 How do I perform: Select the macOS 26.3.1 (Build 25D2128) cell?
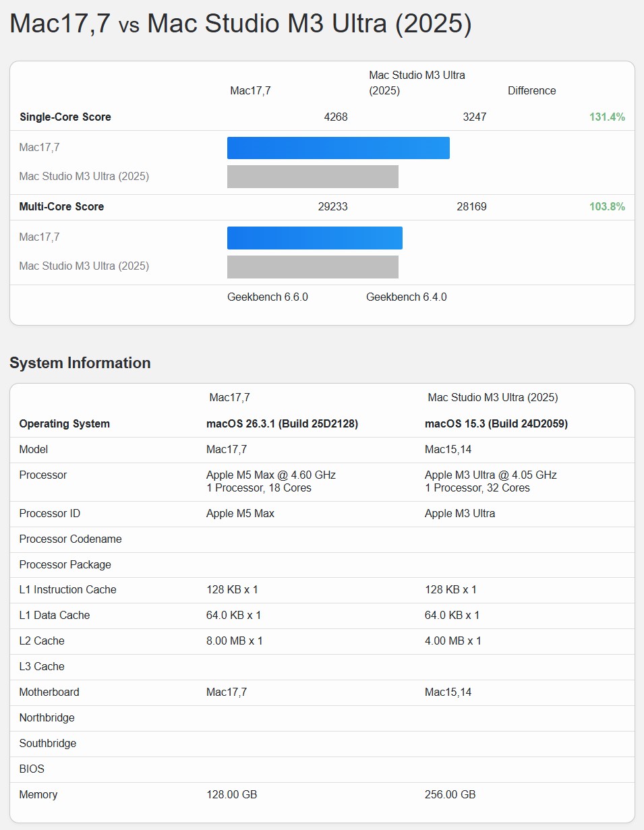click(282, 424)
